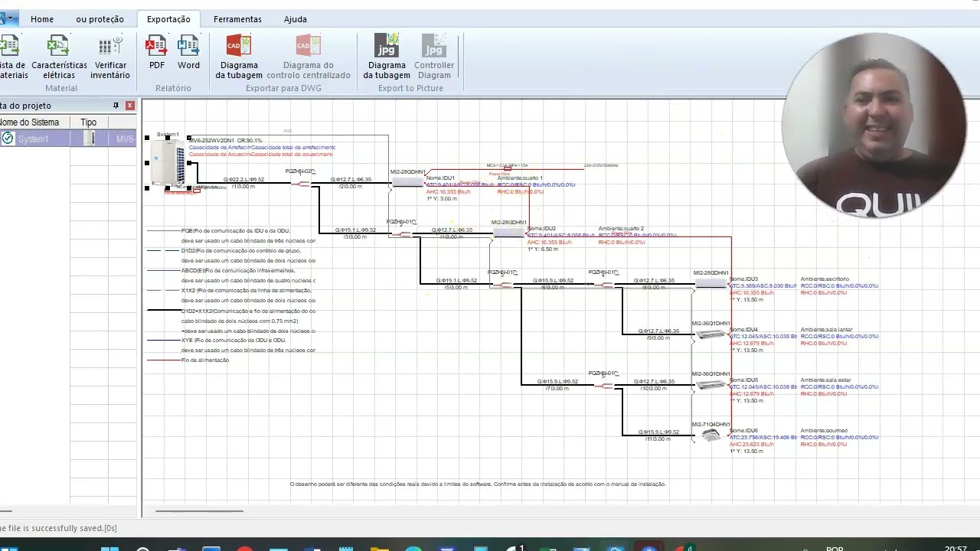
Task: Select branch joint feeding IDU2
Action: point(402,233)
